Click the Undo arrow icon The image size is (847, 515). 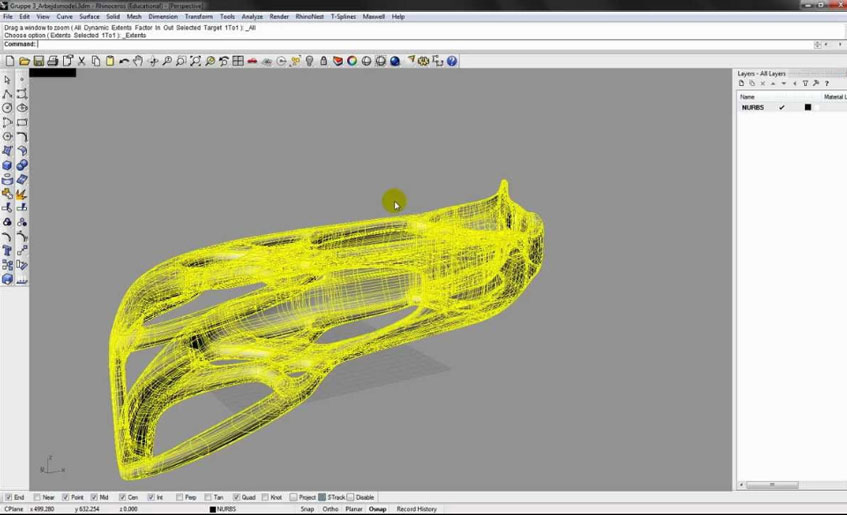(124, 61)
